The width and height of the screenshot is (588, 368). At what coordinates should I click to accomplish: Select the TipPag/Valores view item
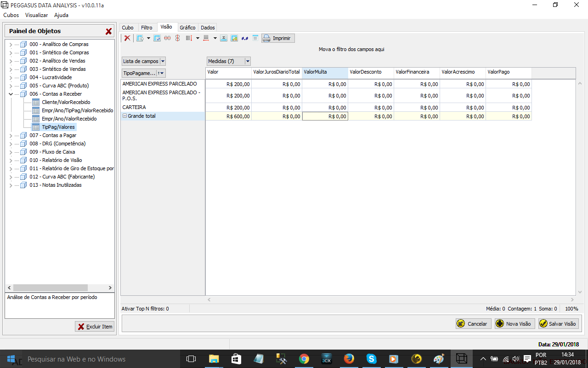(58, 127)
